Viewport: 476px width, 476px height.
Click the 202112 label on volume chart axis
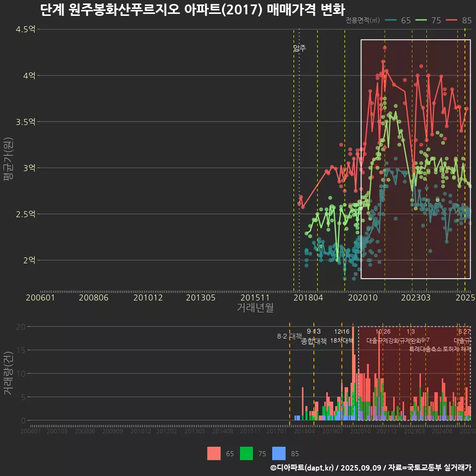coord(387,431)
